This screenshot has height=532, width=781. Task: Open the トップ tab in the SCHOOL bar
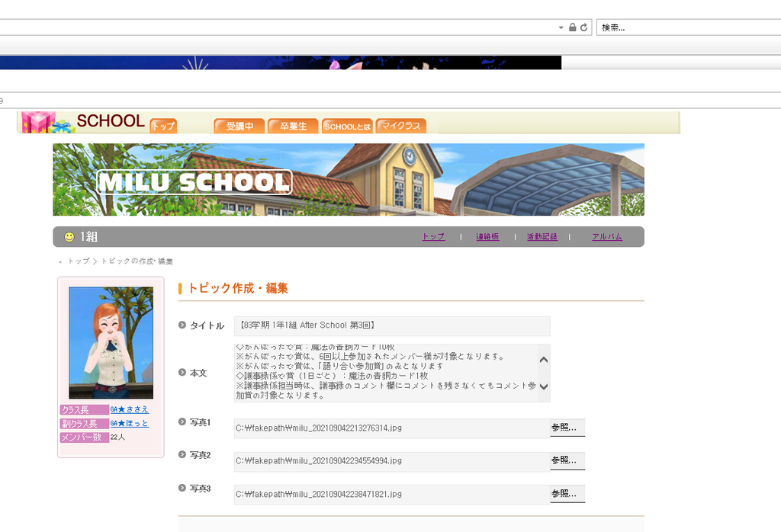[163, 126]
